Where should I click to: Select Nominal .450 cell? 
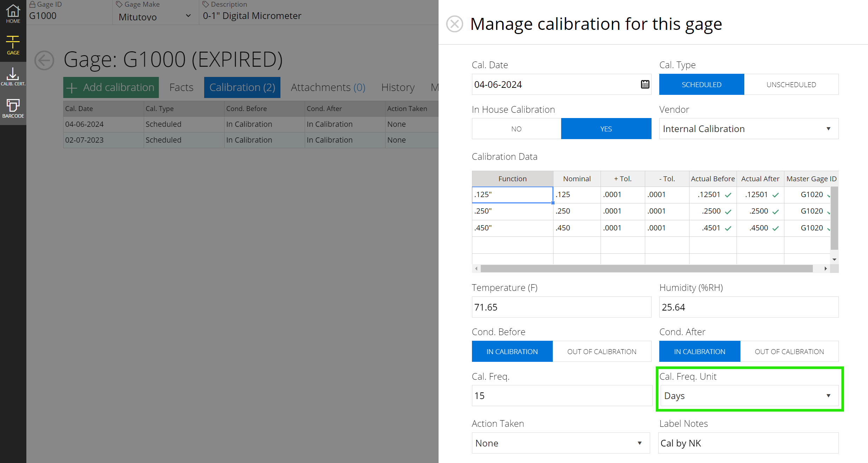point(577,228)
